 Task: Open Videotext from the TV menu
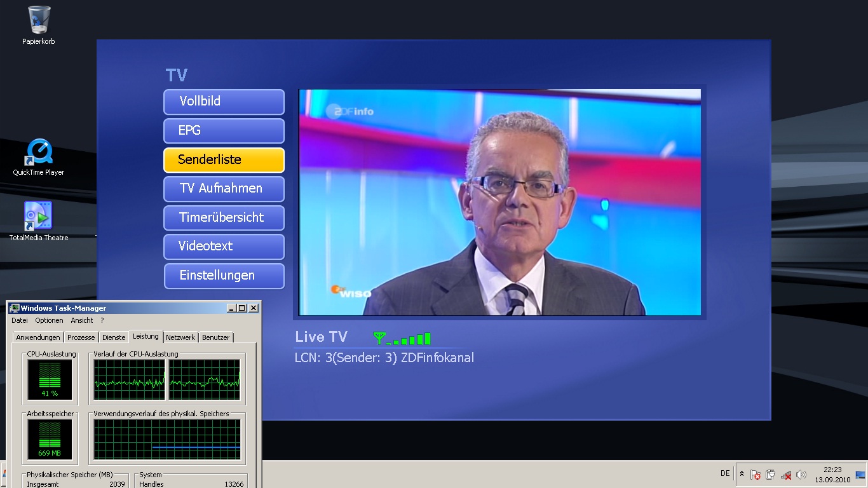[x=224, y=247]
